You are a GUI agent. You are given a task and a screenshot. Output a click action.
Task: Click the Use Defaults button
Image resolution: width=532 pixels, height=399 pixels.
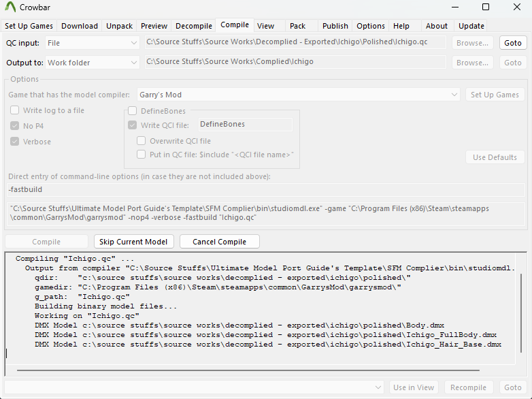coord(495,157)
